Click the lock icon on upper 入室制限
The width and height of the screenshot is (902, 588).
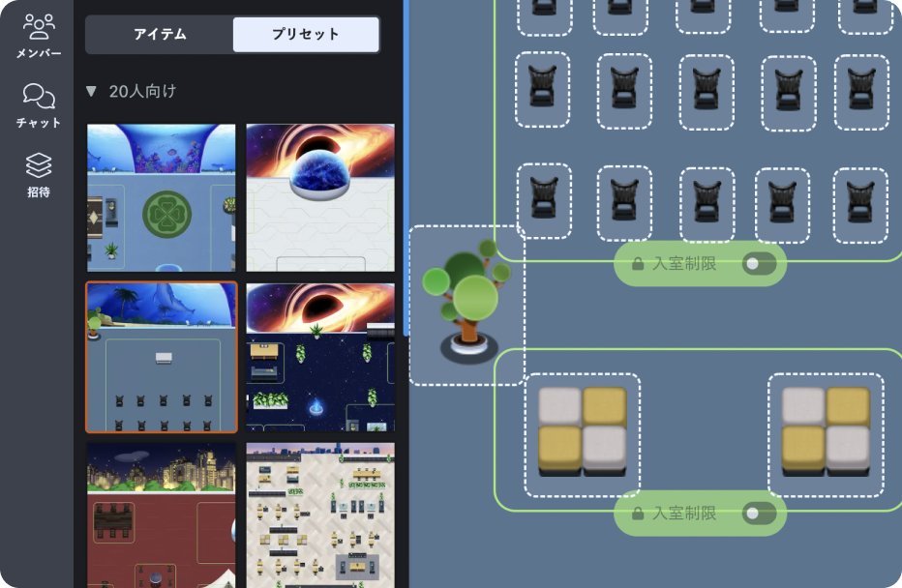click(638, 264)
